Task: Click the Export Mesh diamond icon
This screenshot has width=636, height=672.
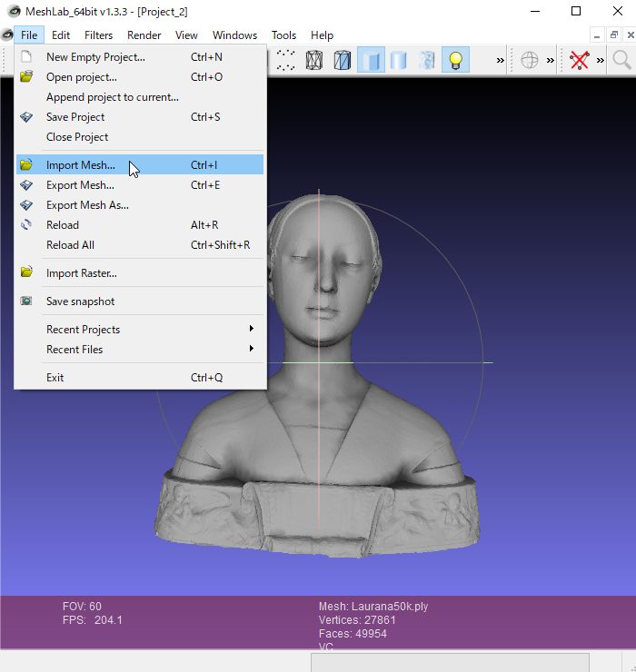Action: (26, 184)
